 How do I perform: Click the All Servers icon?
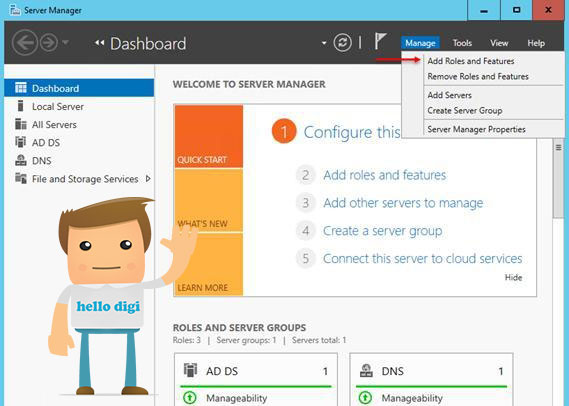pos(21,124)
